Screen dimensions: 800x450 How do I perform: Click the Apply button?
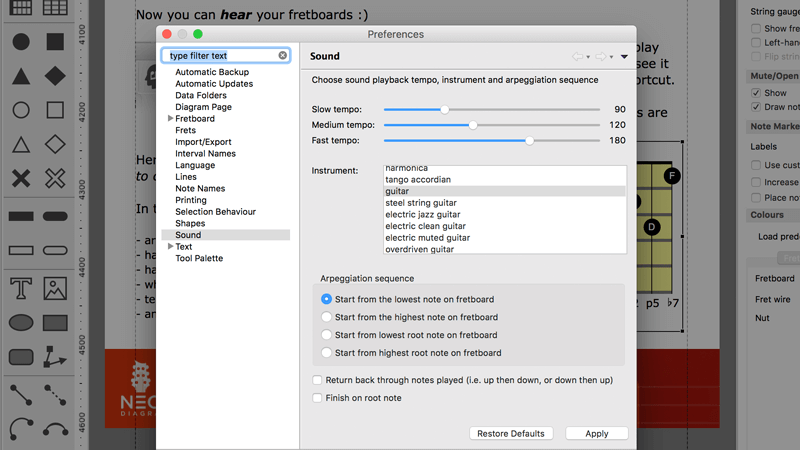596,434
